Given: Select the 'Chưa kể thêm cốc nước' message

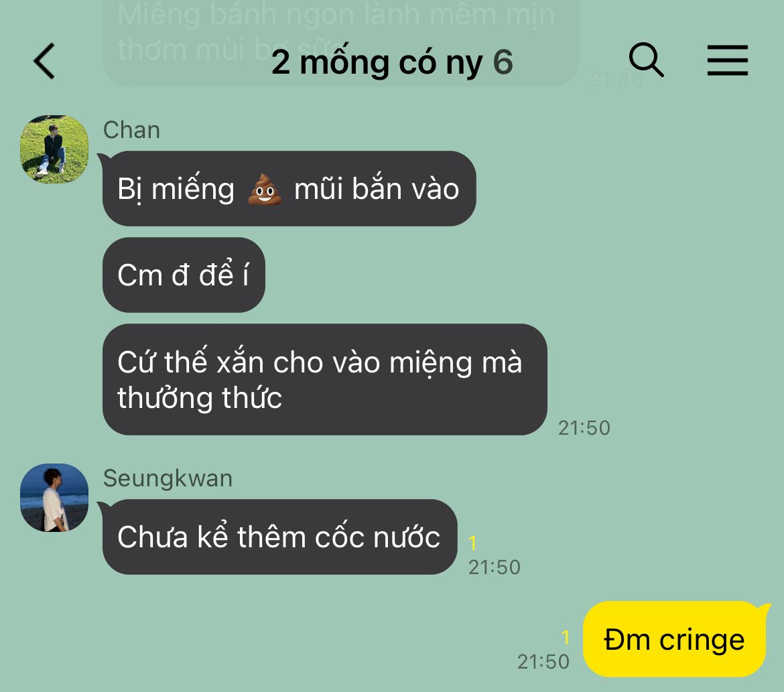Looking at the screenshot, I should click(x=279, y=537).
